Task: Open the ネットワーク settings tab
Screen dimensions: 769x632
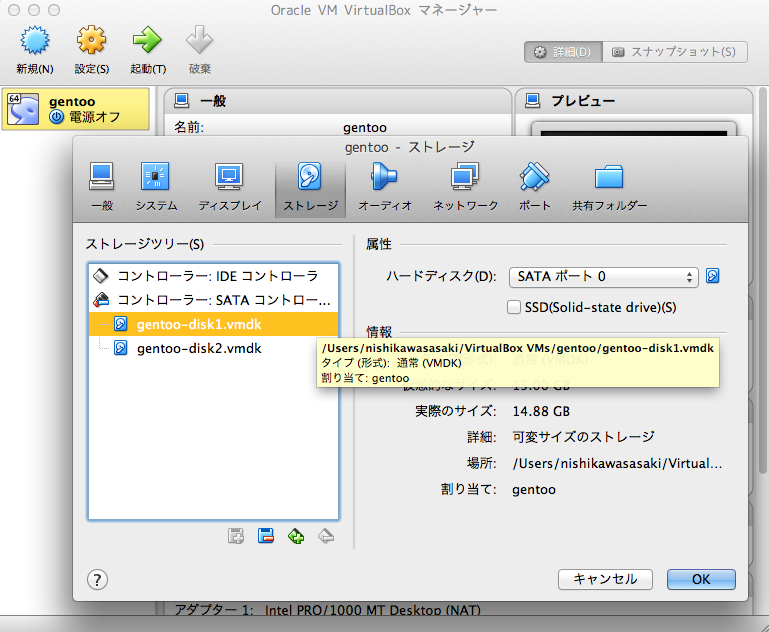Action: tap(465, 188)
